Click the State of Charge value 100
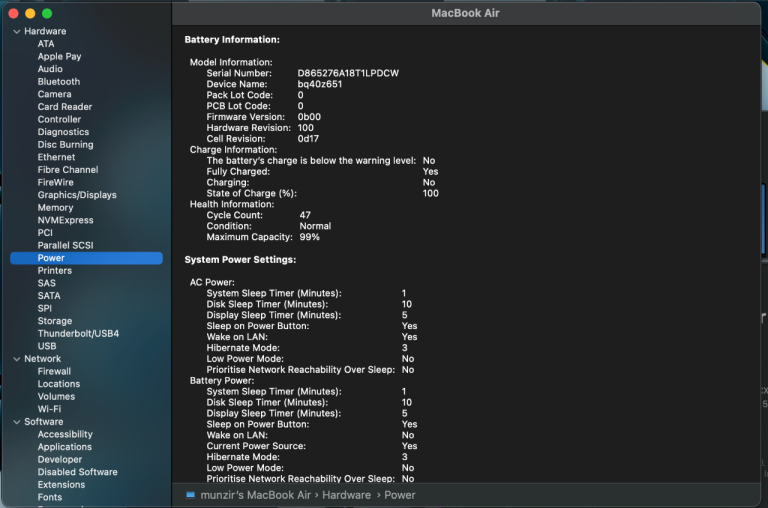The height and width of the screenshot is (508, 768). (431, 194)
